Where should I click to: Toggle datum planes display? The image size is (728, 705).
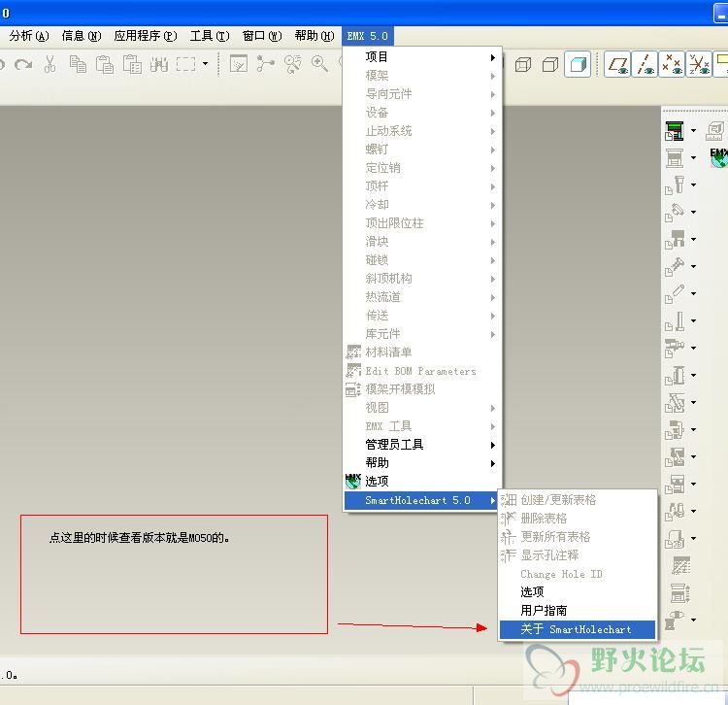(617, 64)
